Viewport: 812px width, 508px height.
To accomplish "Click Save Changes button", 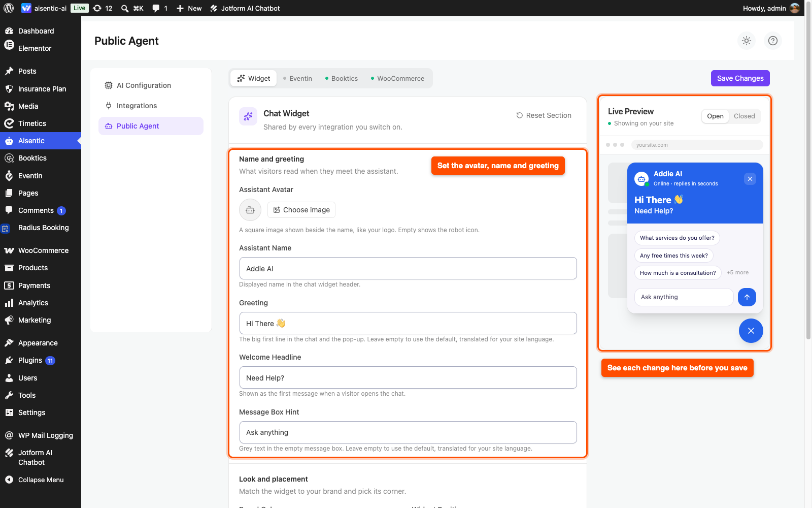I will click(x=740, y=78).
